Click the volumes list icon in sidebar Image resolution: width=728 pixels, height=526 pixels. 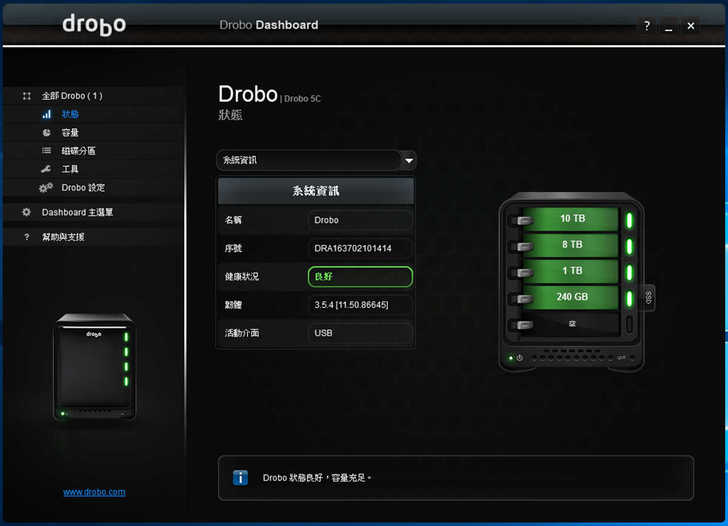46,150
